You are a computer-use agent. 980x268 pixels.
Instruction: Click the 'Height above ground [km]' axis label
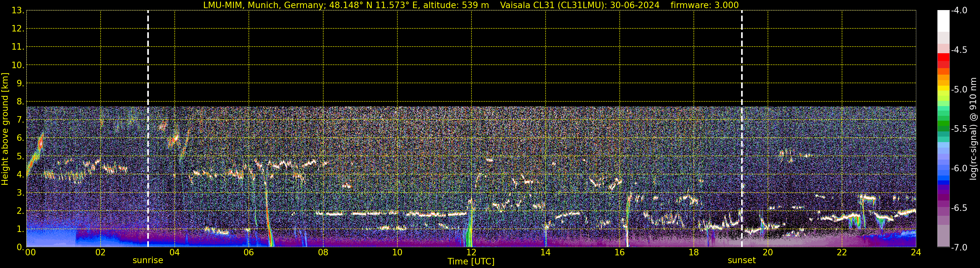pyautogui.click(x=5, y=129)
